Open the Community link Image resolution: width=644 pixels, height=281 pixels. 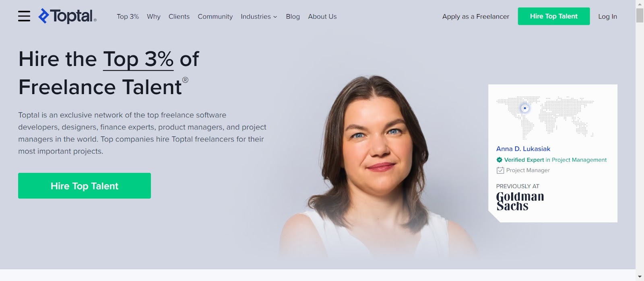(215, 16)
